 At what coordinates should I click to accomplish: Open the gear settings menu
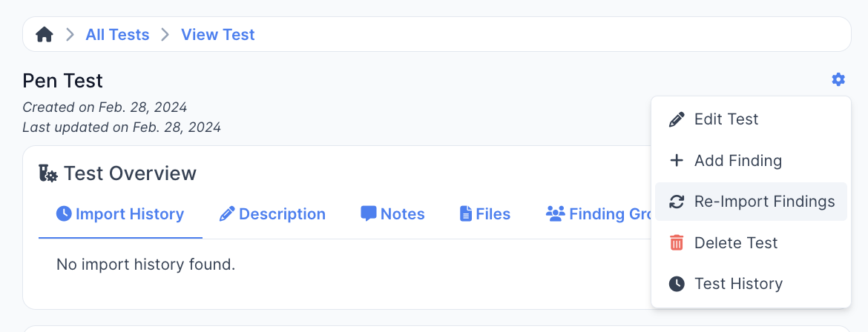(x=838, y=79)
